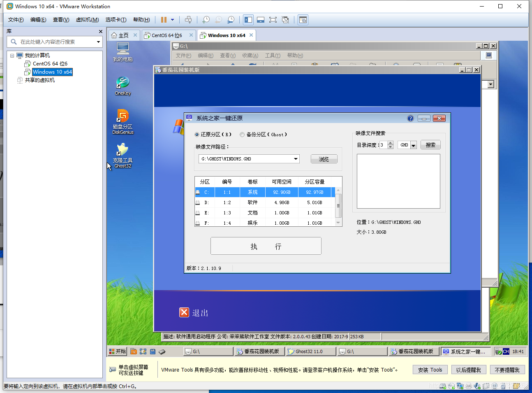532x393 pixels.
Task: Click the help question mark in 系统之家一键还原 dialog
Action: [x=410, y=119]
